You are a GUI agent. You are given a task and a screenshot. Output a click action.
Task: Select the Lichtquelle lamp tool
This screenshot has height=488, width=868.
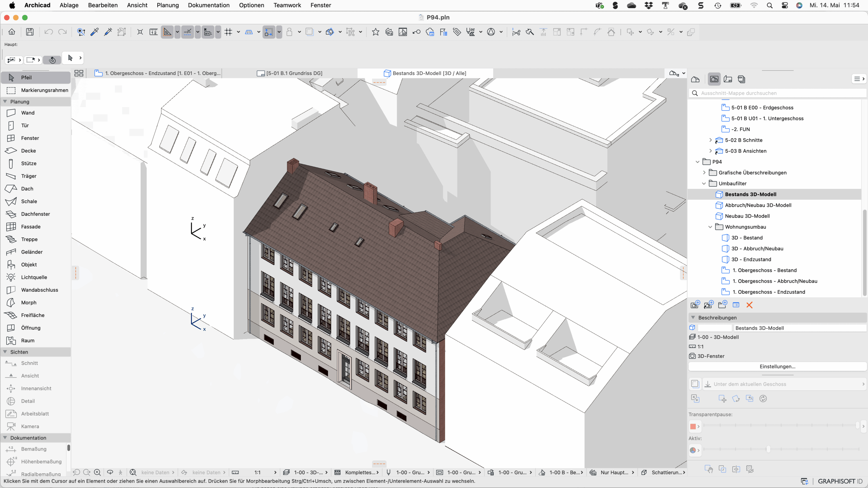[35, 277]
